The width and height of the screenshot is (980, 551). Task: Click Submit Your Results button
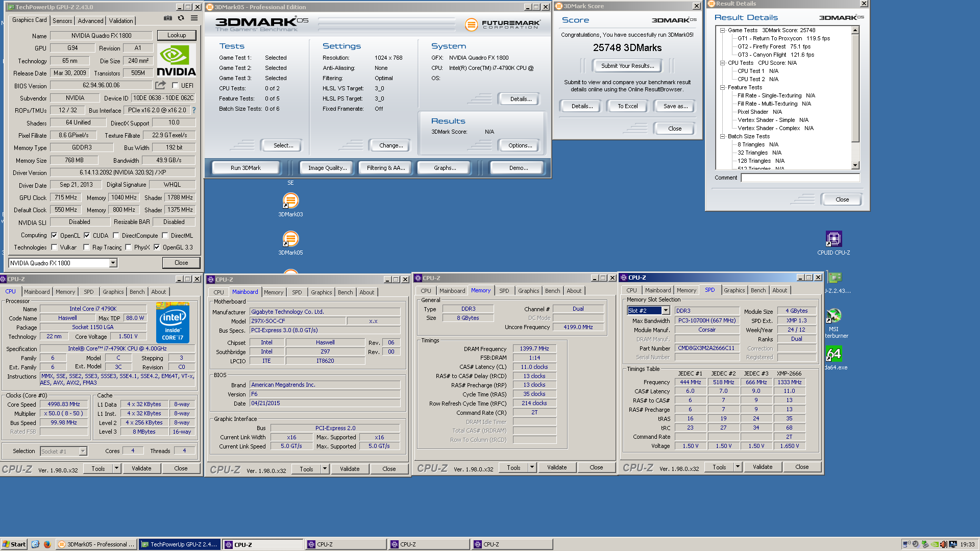point(627,66)
